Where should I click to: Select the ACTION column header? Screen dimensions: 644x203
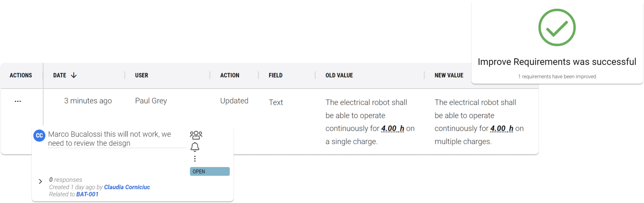230,75
